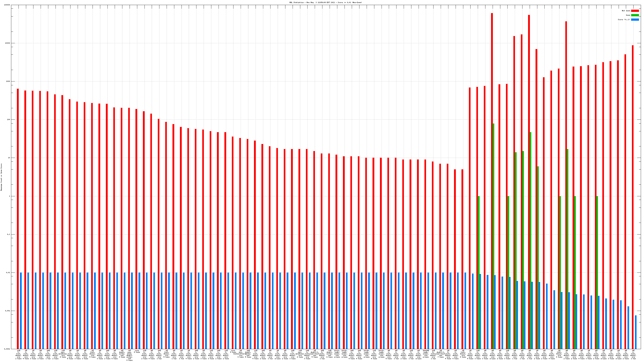Click the 1000 y-axis tick label
Screen dimensions: 644x362
point(8,81)
